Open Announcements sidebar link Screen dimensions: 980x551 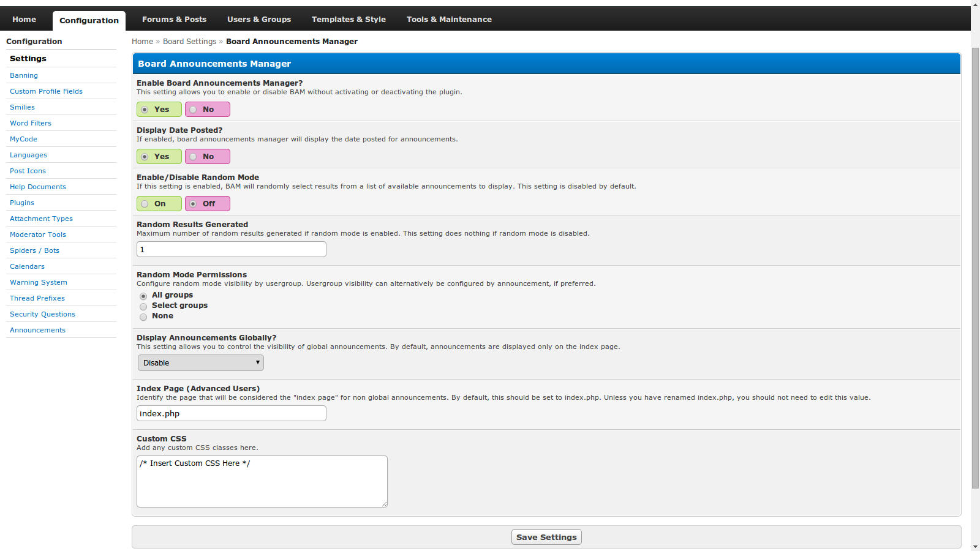(x=37, y=330)
